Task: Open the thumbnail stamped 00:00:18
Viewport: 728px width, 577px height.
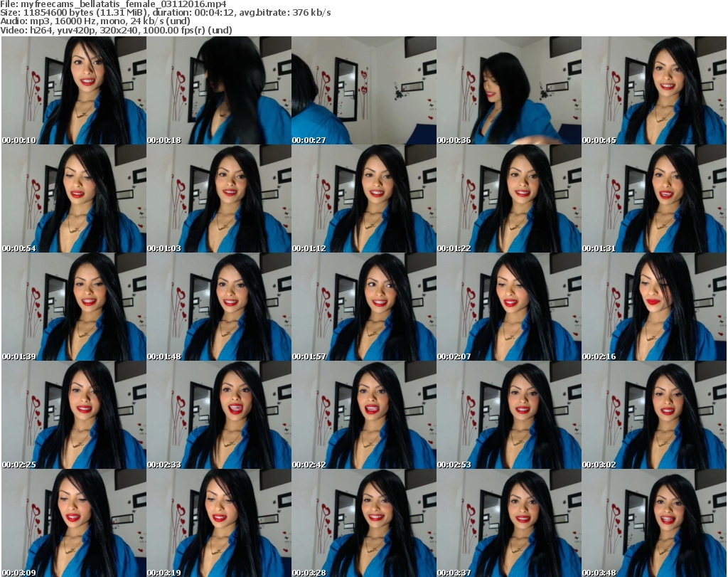Action: 219,90
